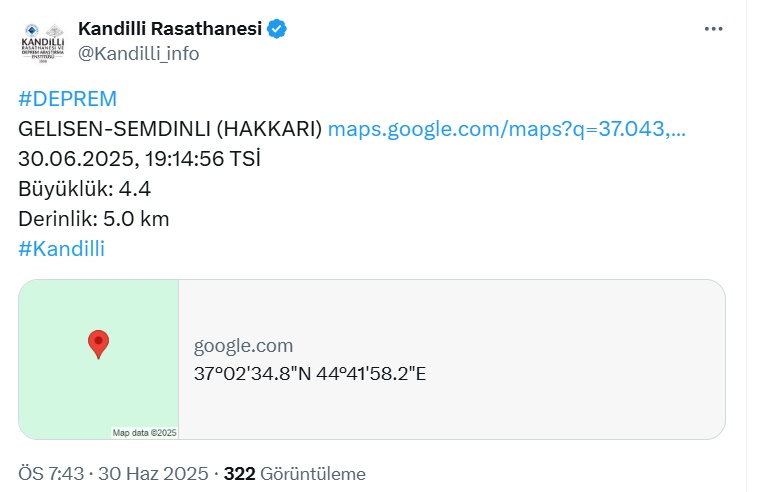
Task: Click the GELISEN-SEMDINLI (HAKKARI) location text
Action: coord(170,129)
